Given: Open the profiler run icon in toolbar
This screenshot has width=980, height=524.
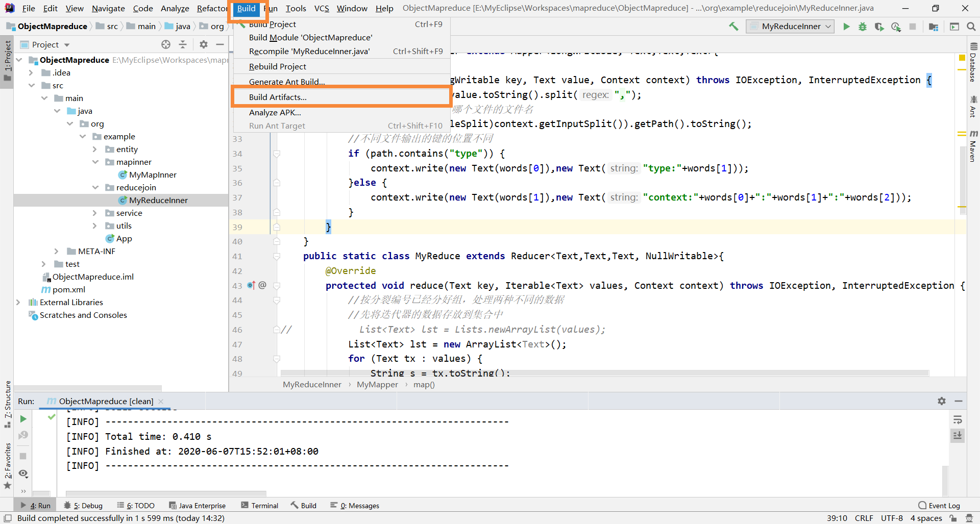Looking at the screenshot, I should [x=896, y=27].
